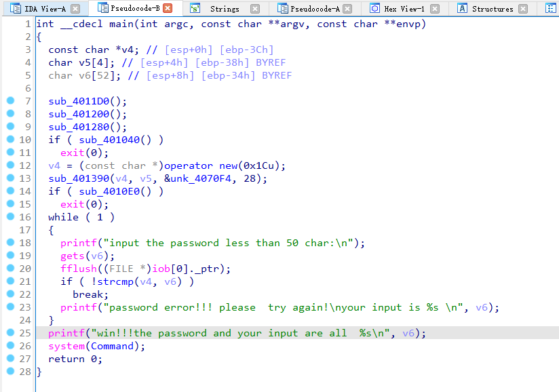This screenshot has height=392, width=559.
Task: Click the Hex View-1 tab icon
Action: (374, 9)
